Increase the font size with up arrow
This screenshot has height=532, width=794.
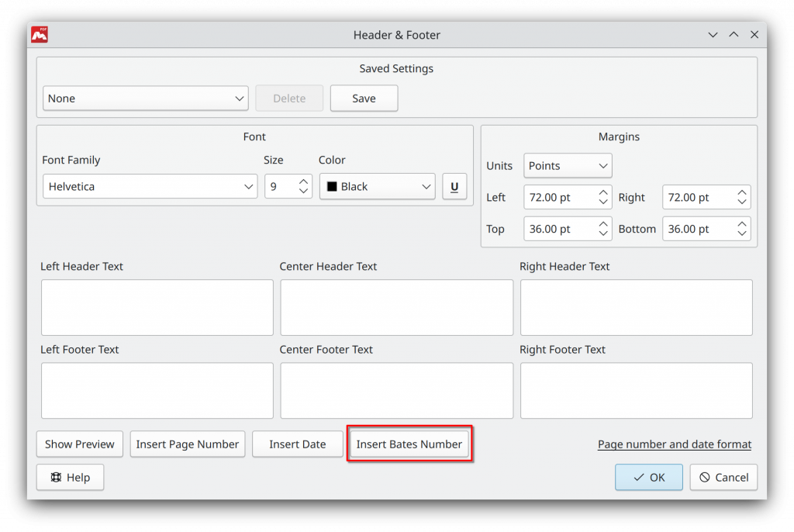pos(303,182)
